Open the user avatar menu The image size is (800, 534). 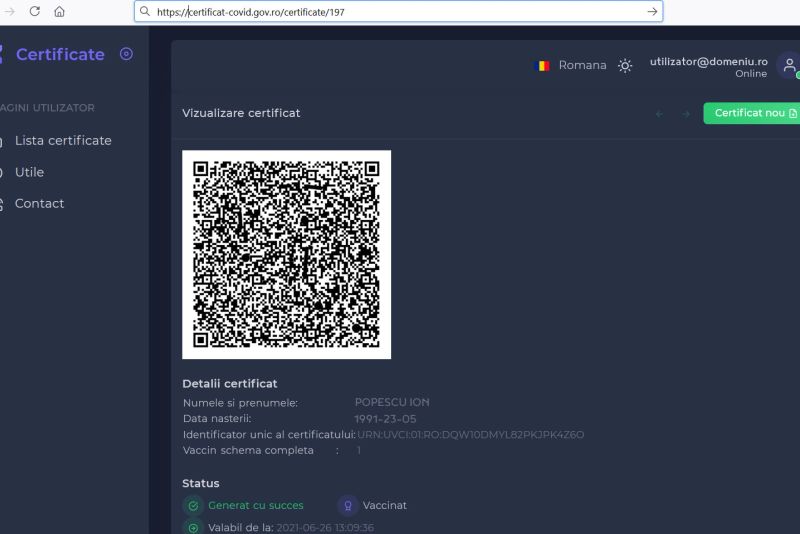789,66
